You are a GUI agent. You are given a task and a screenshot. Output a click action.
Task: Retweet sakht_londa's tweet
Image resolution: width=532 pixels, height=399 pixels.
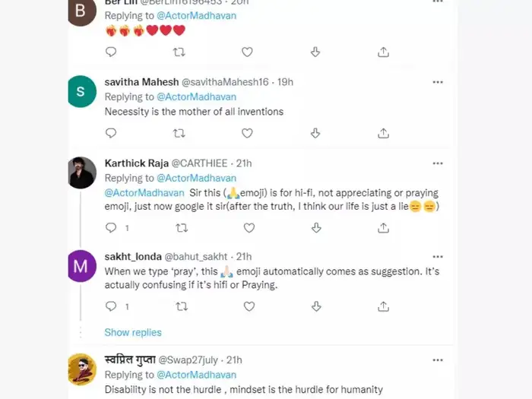click(x=182, y=306)
